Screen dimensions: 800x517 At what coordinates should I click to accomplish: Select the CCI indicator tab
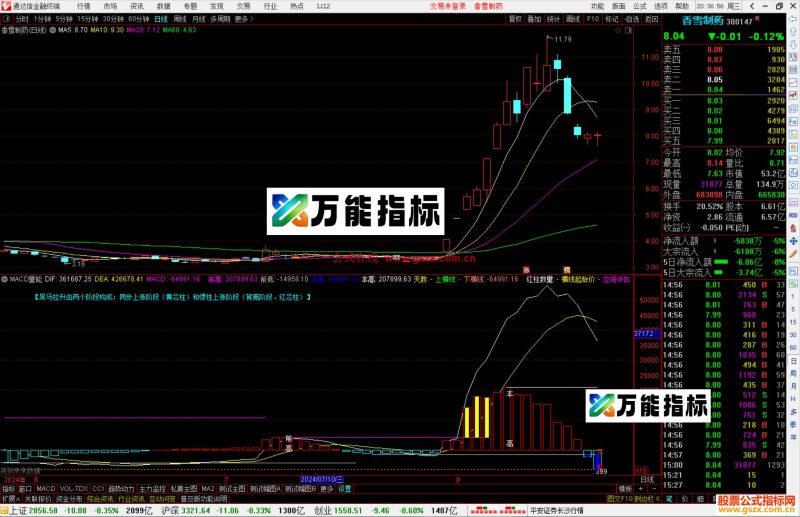[x=98, y=489]
